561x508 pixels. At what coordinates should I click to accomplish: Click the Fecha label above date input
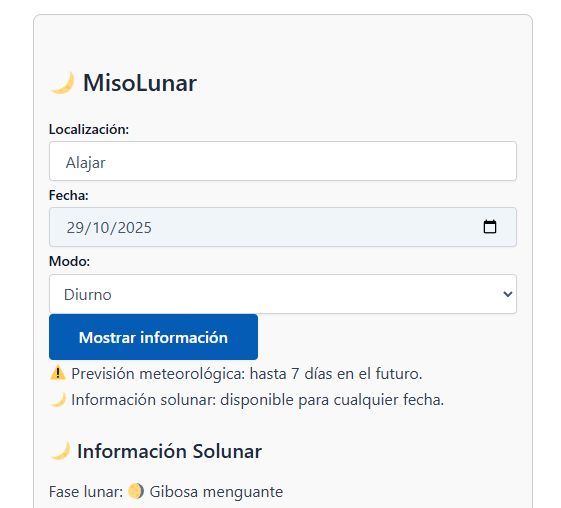tap(68, 195)
